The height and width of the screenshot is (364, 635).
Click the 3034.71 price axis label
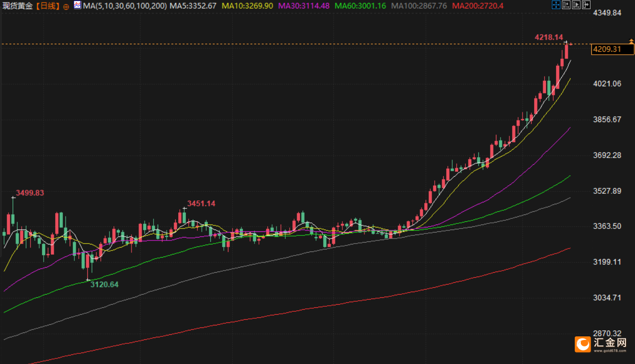pyautogui.click(x=607, y=298)
